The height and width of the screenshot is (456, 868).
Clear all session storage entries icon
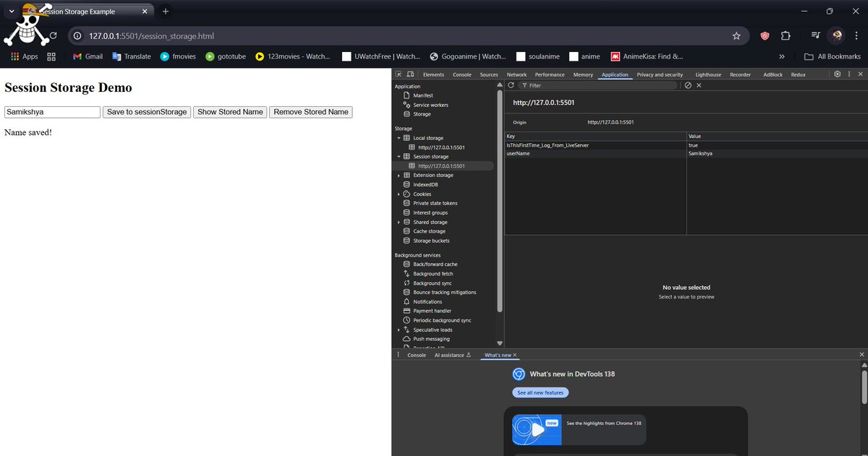pos(688,85)
